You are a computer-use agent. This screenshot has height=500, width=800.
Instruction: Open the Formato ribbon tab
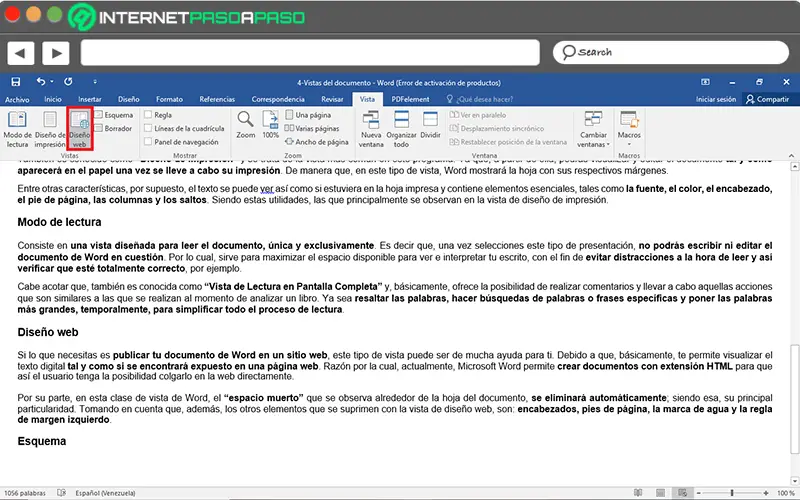point(169,99)
